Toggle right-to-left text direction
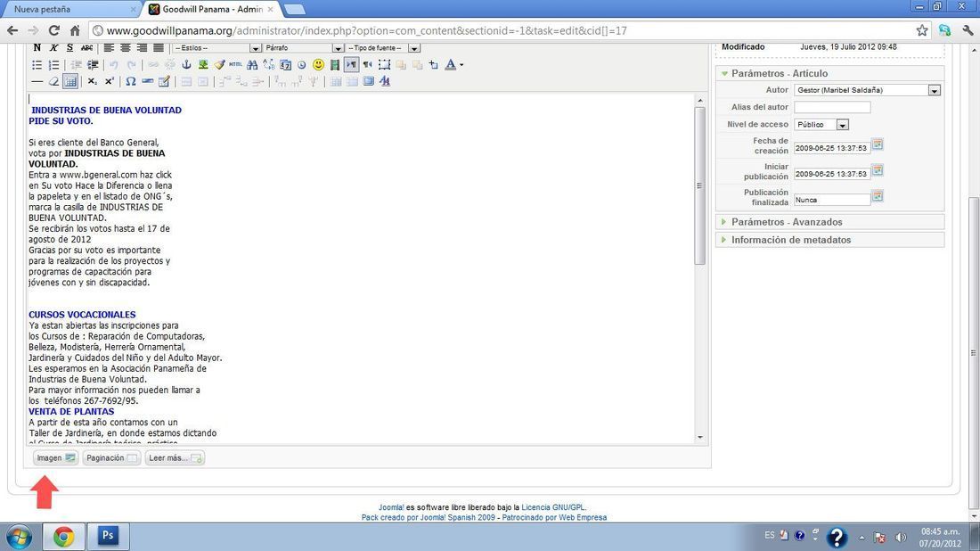 point(367,64)
